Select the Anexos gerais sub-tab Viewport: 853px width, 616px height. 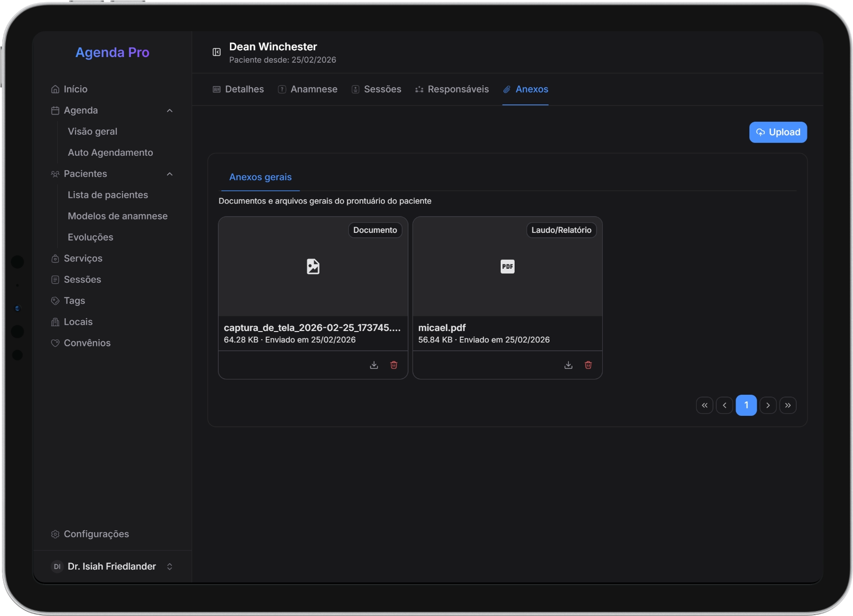pos(260,177)
